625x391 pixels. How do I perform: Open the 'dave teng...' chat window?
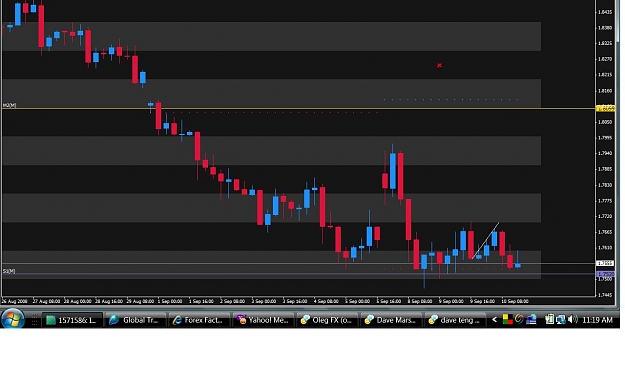[x=455, y=320]
